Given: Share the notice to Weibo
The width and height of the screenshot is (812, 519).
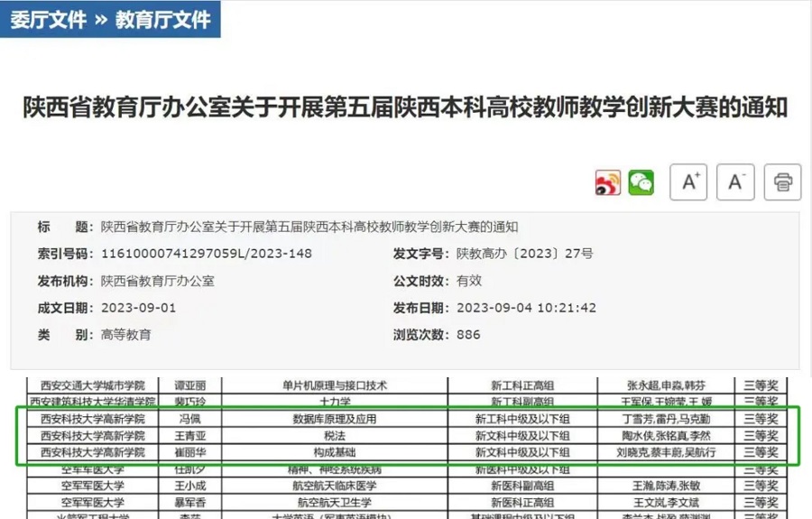Looking at the screenshot, I should [608, 182].
